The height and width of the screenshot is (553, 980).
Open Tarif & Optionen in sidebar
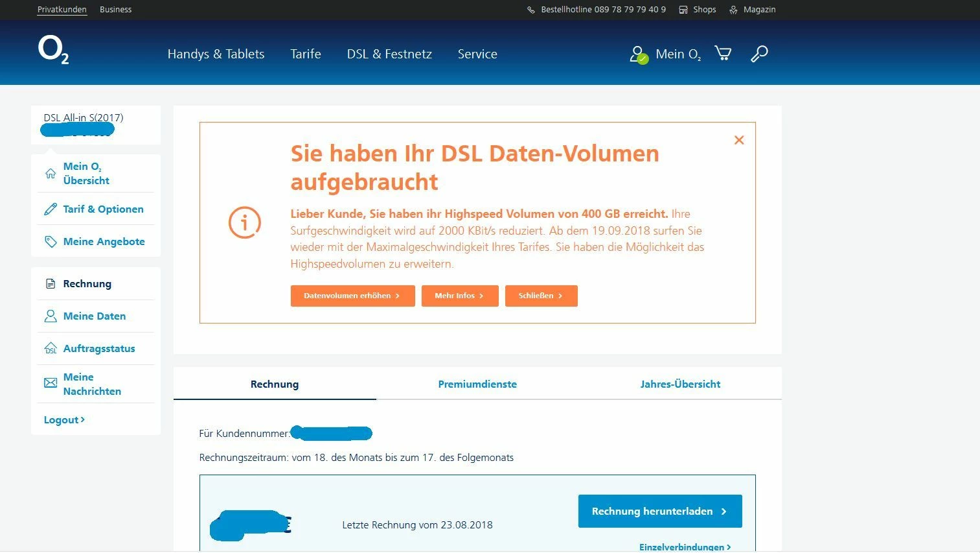(104, 209)
